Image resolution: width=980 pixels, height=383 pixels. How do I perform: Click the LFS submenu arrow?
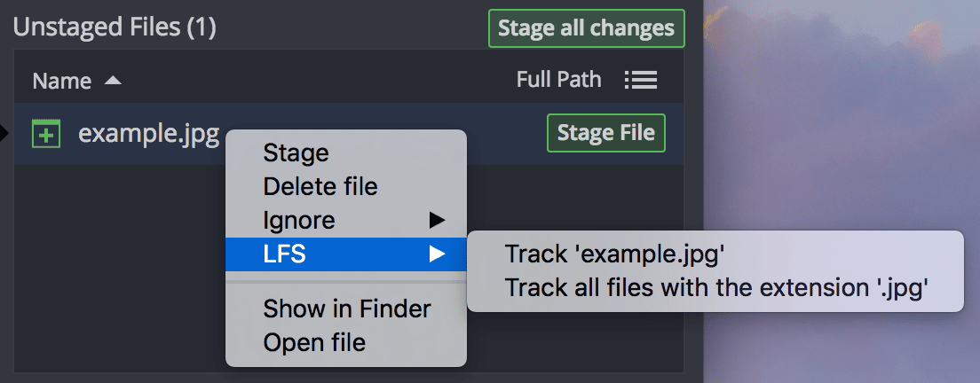[436, 254]
